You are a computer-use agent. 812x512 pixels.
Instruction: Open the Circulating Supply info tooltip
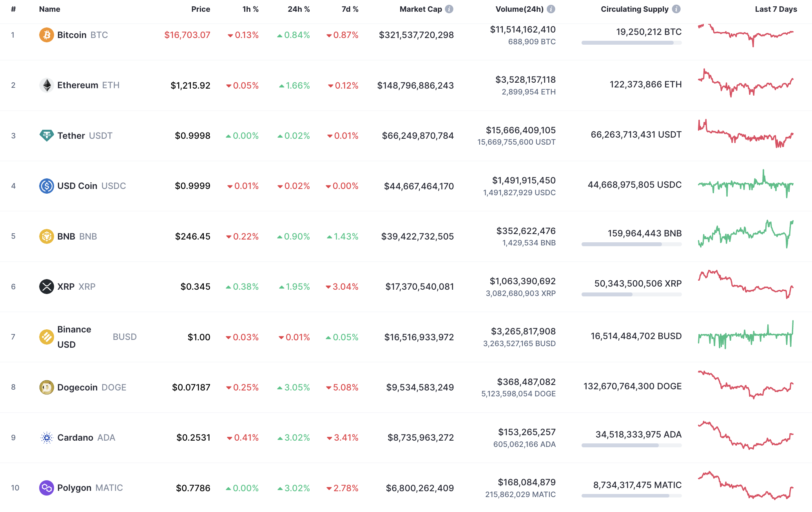pos(676,9)
